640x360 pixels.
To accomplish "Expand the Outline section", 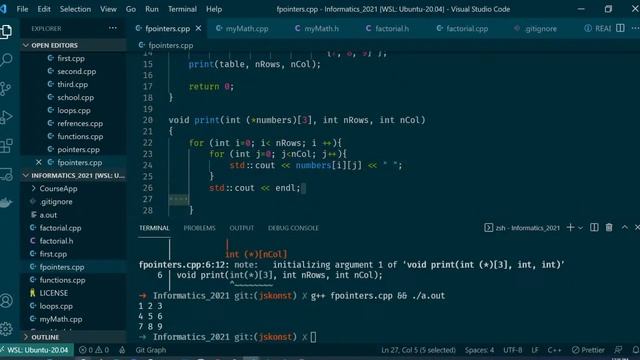I will (73, 337).
